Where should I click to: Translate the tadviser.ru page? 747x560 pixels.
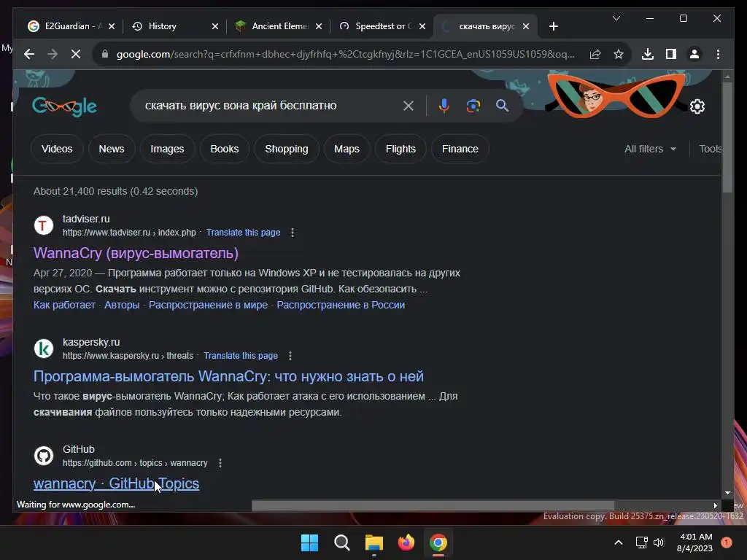(x=244, y=233)
